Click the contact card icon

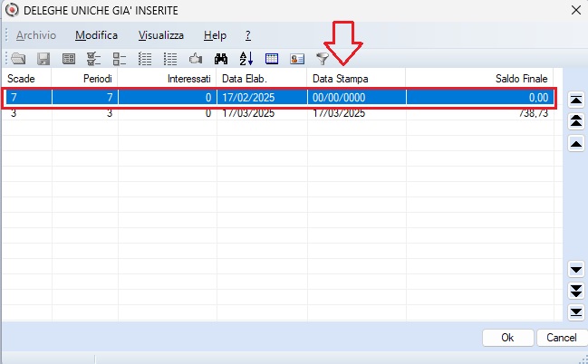click(297, 59)
